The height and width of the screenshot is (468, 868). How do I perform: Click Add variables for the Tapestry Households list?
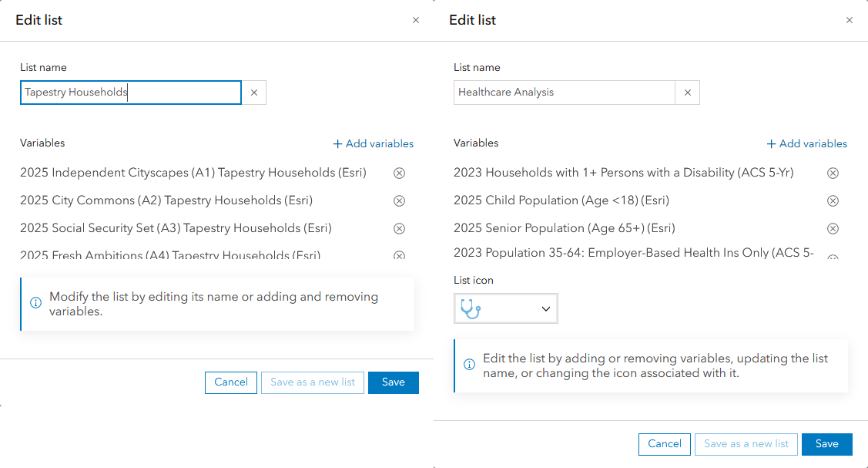pyautogui.click(x=374, y=143)
